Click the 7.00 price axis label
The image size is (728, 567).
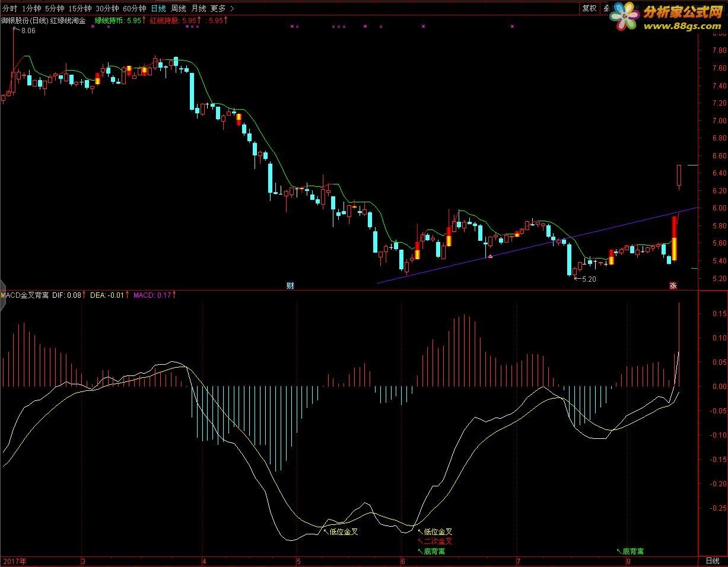[719, 120]
